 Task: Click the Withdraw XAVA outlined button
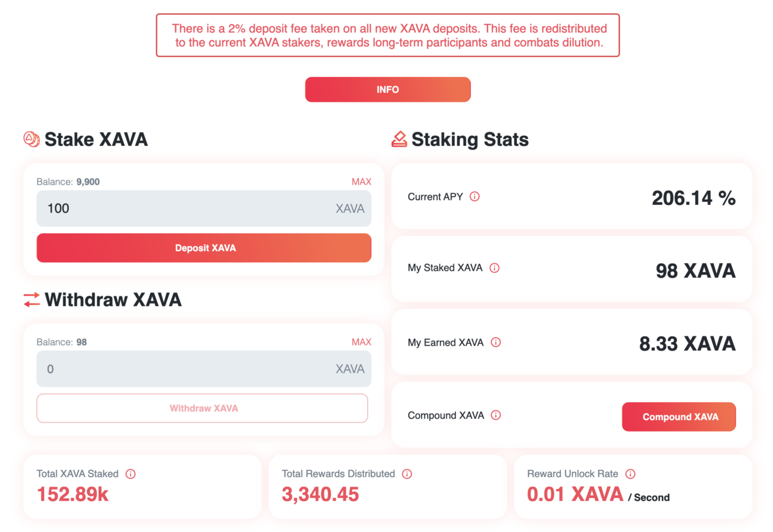pyautogui.click(x=202, y=408)
